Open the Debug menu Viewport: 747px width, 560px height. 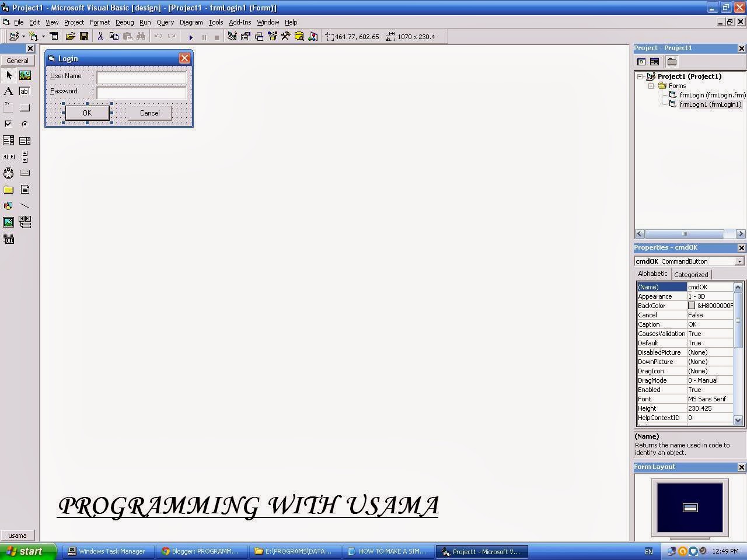coord(124,22)
